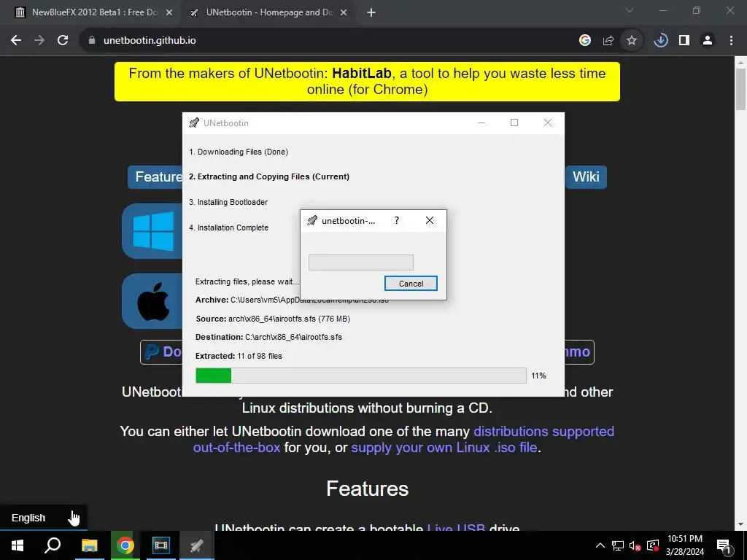Image resolution: width=747 pixels, height=560 pixels.
Task: Click '4. Installation Complete' step
Action: pyautogui.click(x=228, y=227)
